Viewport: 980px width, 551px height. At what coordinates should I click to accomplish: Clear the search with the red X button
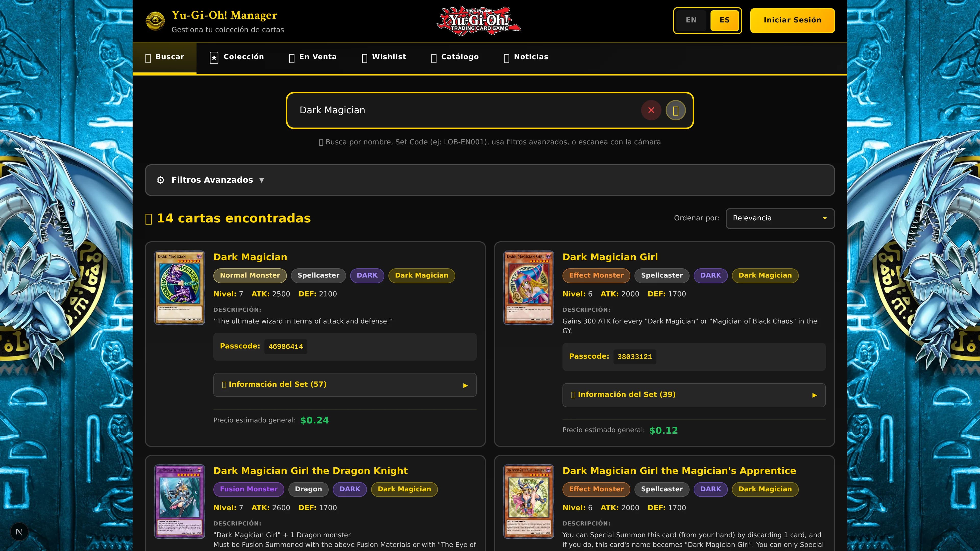click(651, 110)
